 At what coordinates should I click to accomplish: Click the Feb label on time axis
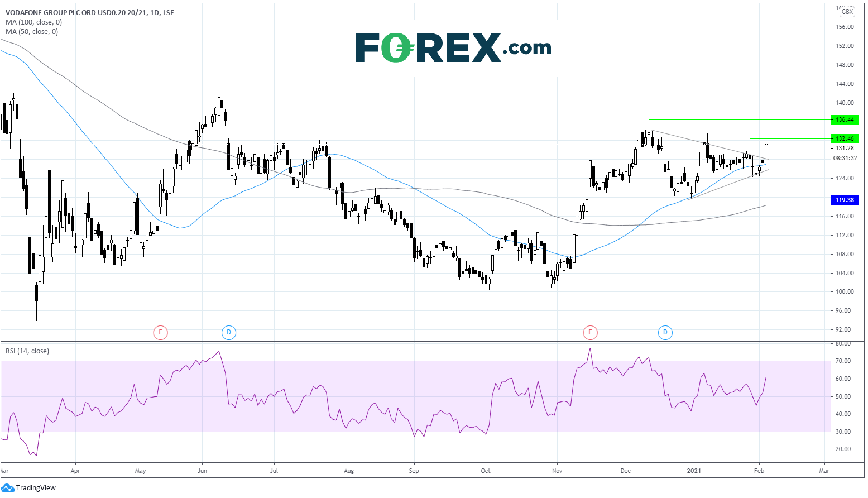759,471
